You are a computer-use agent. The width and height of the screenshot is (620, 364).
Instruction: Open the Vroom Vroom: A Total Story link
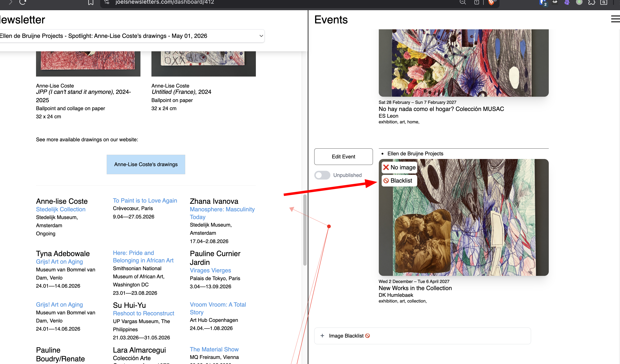(218, 308)
